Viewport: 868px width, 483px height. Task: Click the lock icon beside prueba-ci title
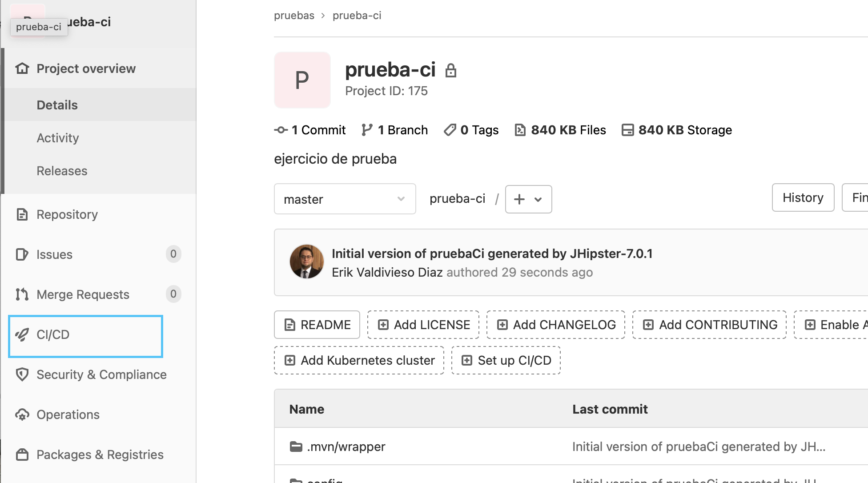[451, 70]
